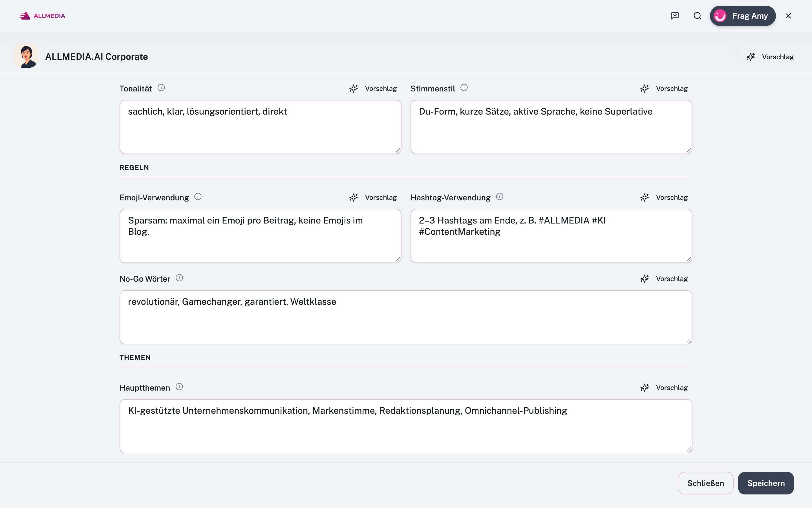Click the No-Go Wörter textarea resize handle

[x=689, y=341]
